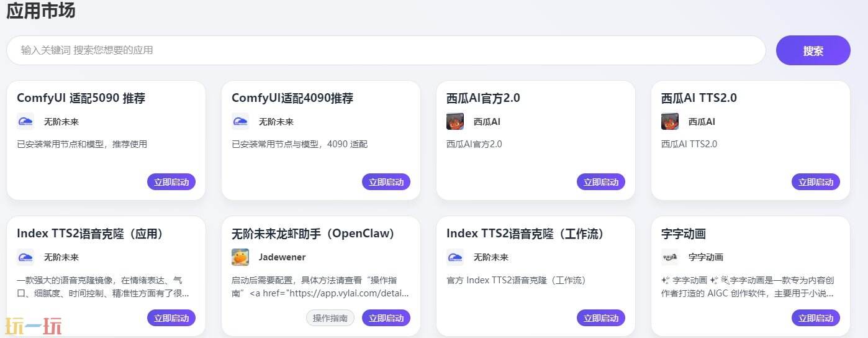Launch ComfyUI适配4090推荐 with 立即启动
Image resolution: width=868 pixels, height=338 pixels.
click(386, 182)
